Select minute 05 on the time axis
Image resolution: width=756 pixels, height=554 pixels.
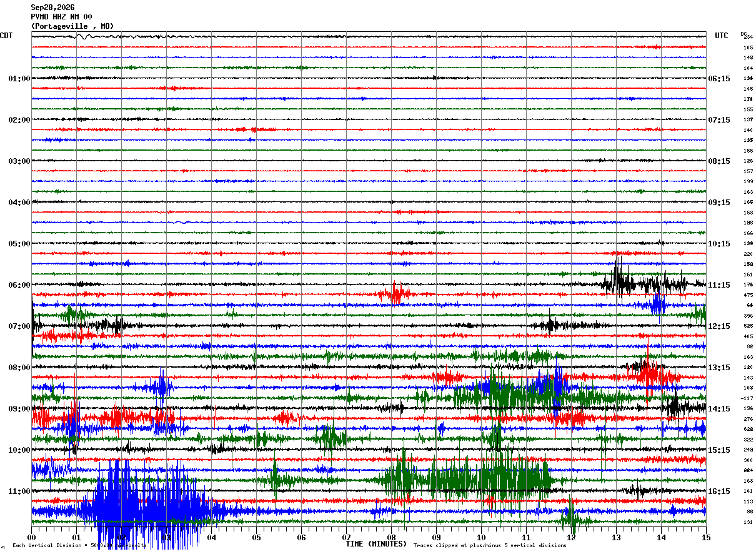(256, 537)
